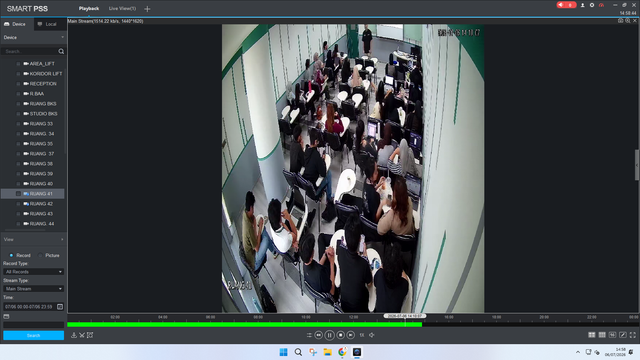This screenshot has height=360, width=640.
Task: Open the user account icon
Action: tap(582, 5)
